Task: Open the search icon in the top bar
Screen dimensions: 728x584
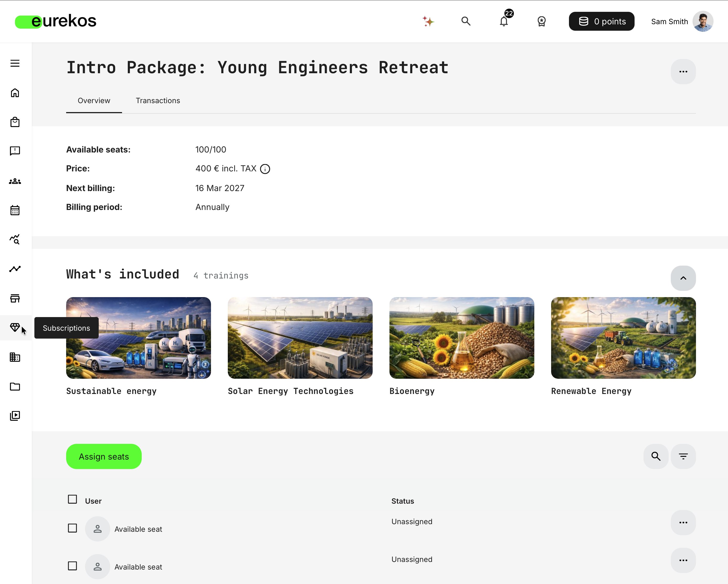Action: pos(466,21)
